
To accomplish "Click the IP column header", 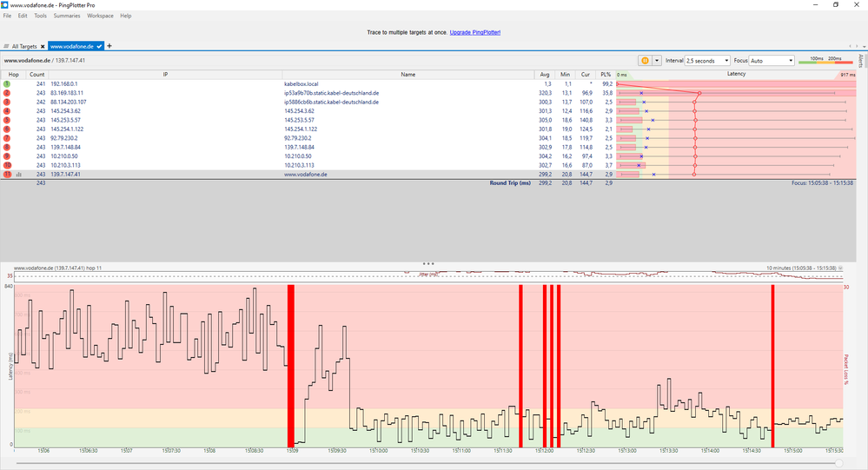I will [x=165, y=74].
